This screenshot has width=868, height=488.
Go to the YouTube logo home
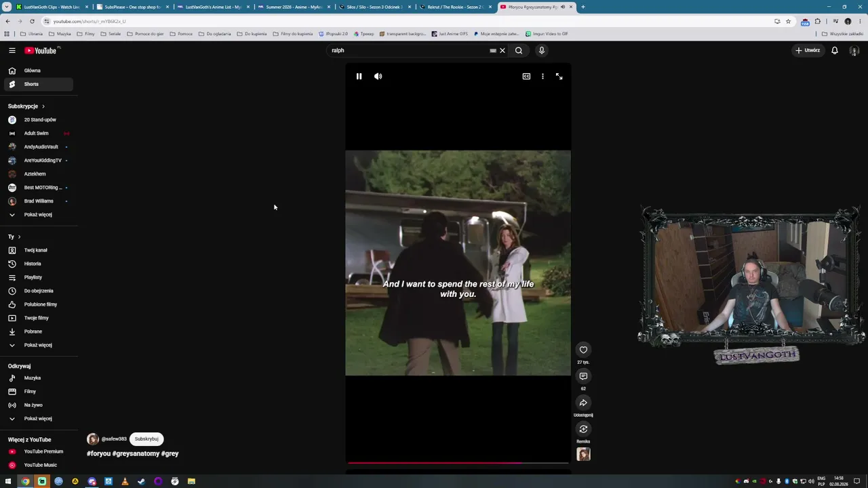(x=41, y=50)
